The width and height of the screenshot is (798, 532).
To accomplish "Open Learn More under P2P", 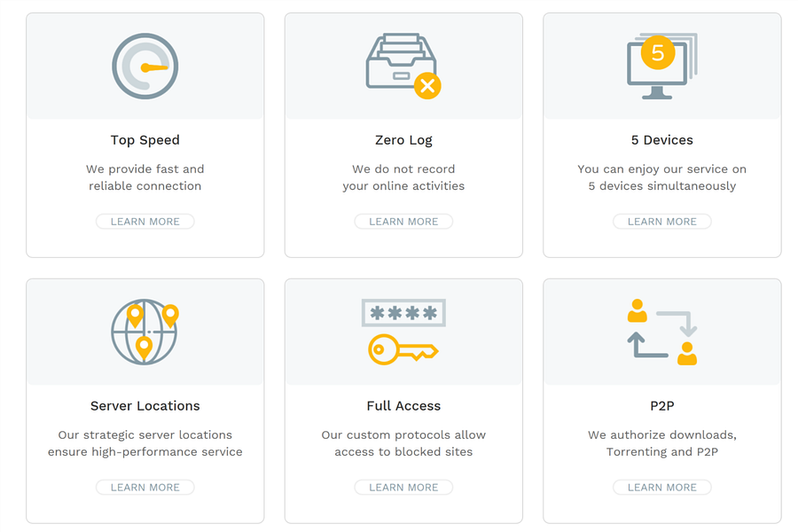I will [x=661, y=487].
